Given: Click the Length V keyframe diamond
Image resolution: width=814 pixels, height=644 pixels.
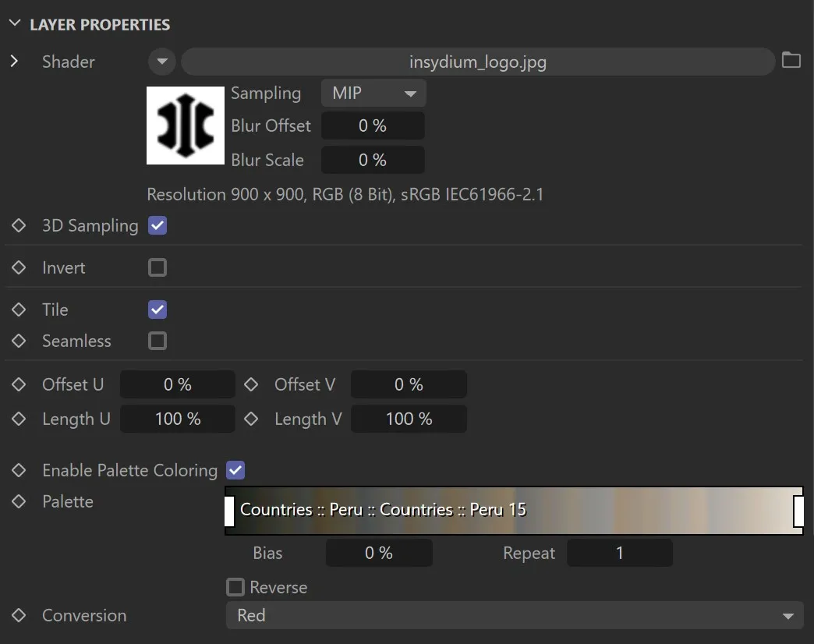Looking at the screenshot, I should click(251, 419).
